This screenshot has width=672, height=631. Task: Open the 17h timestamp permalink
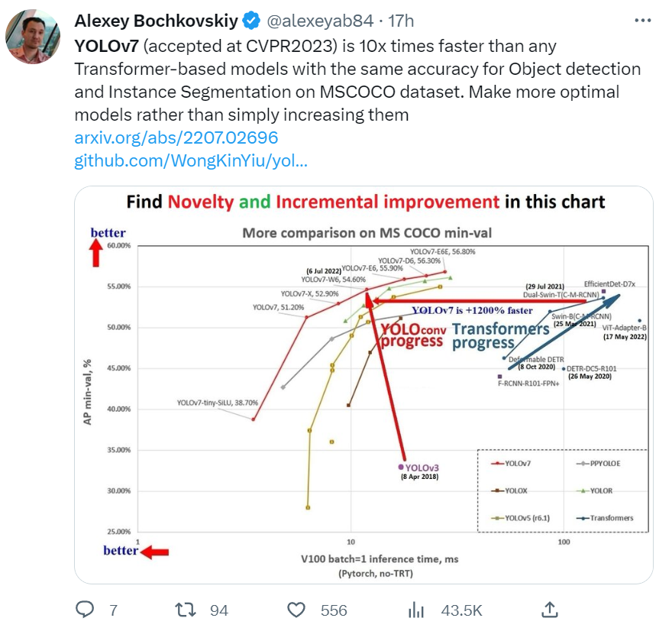click(x=401, y=21)
